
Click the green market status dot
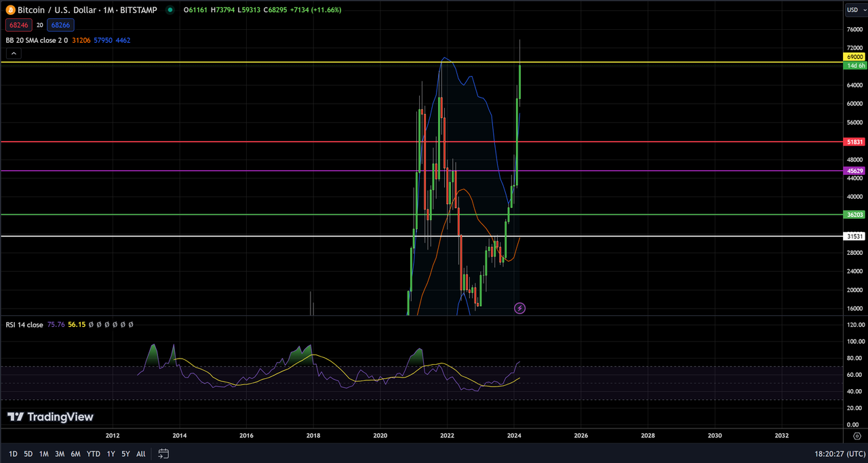[170, 10]
